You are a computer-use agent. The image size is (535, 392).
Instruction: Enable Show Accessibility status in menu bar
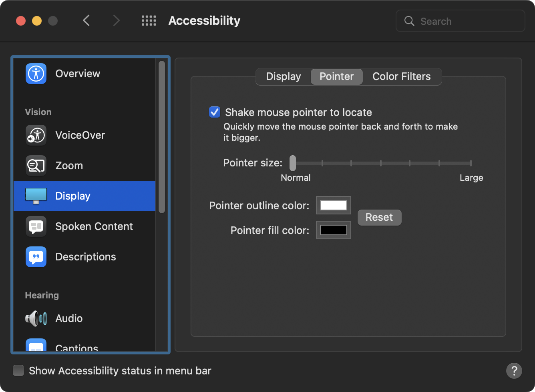click(18, 370)
